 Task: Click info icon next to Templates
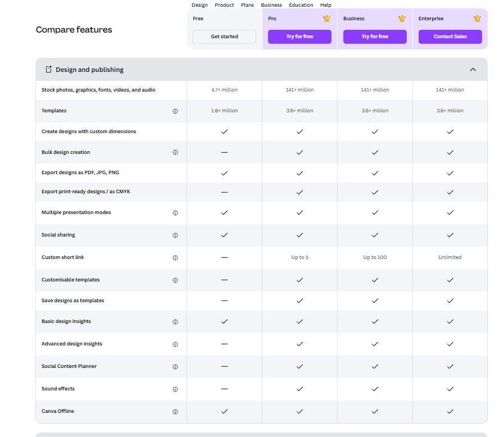175,111
